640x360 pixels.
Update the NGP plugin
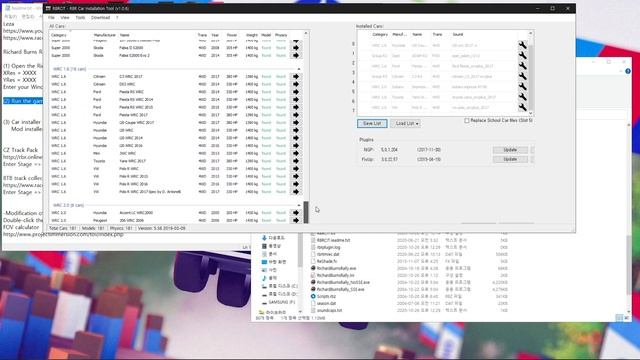point(510,150)
